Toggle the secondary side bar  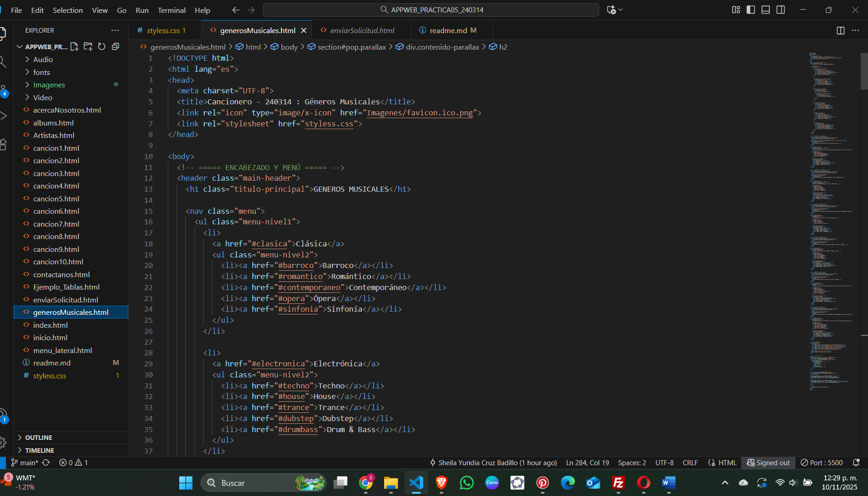(x=781, y=10)
